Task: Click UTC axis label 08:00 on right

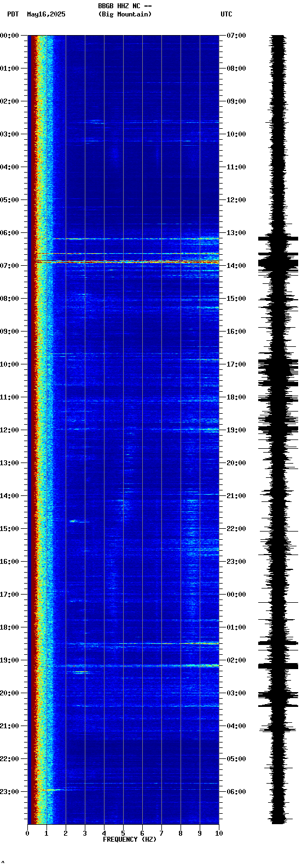Action: coord(236,68)
